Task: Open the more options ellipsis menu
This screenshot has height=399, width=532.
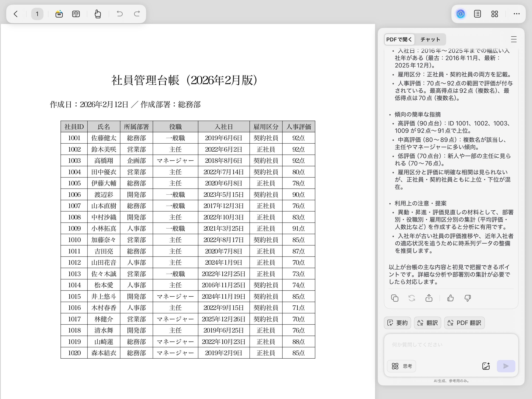Action: click(x=516, y=14)
